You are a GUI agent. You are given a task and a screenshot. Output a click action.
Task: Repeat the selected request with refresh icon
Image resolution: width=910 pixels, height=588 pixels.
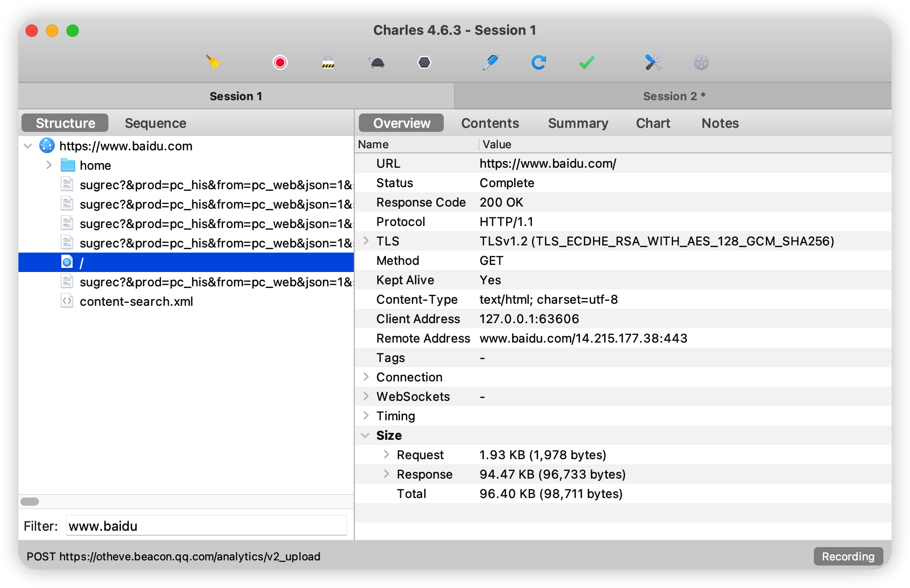tap(539, 62)
